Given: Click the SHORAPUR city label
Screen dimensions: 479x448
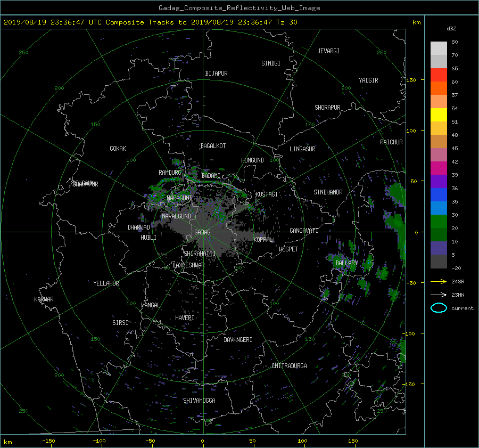Looking at the screenshot, I should click(327, 108).
